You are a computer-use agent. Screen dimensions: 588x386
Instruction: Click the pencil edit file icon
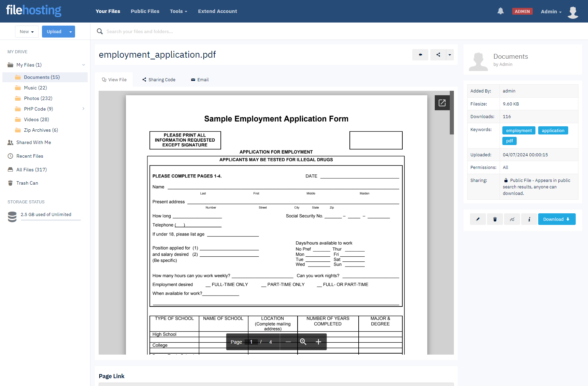[478, 219]
